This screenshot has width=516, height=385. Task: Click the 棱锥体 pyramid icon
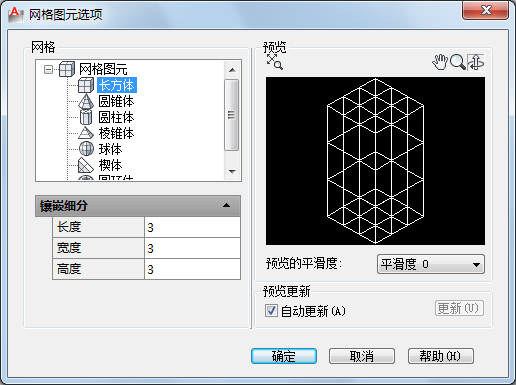[86, 133]
